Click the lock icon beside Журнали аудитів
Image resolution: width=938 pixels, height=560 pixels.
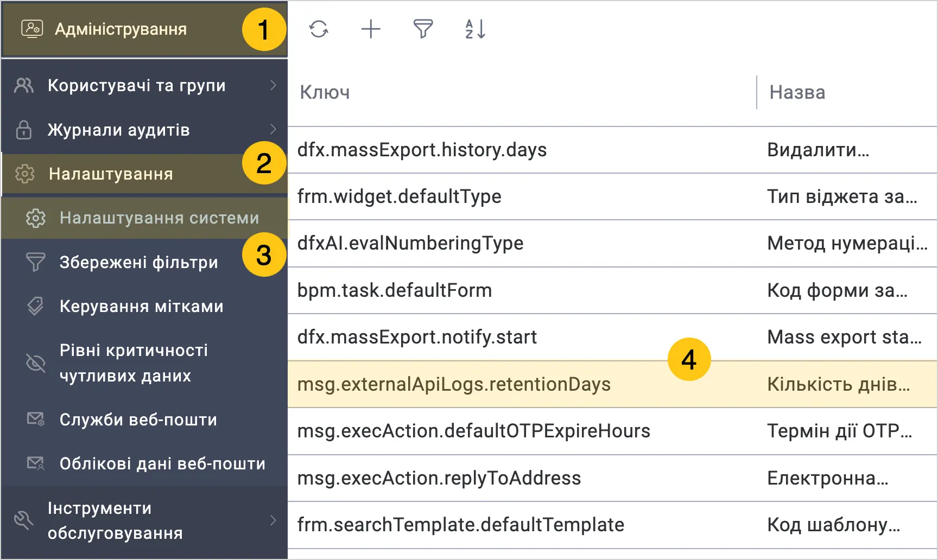pos(24,130)
